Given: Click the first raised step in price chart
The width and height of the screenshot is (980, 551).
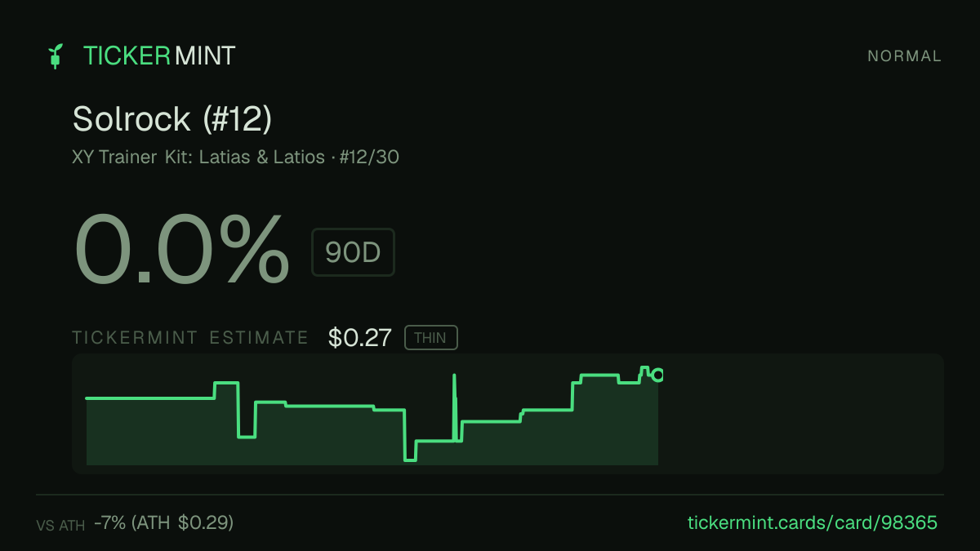Looking at the screenshot, I should (226, 383).
